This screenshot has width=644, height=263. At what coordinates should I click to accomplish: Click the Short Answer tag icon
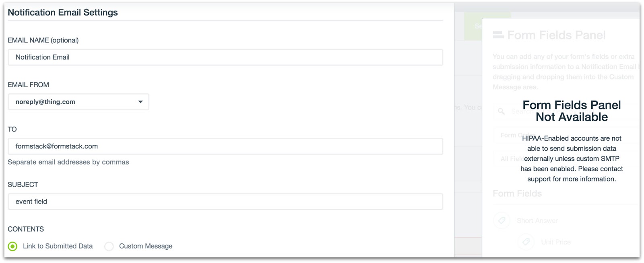[502, 220]
